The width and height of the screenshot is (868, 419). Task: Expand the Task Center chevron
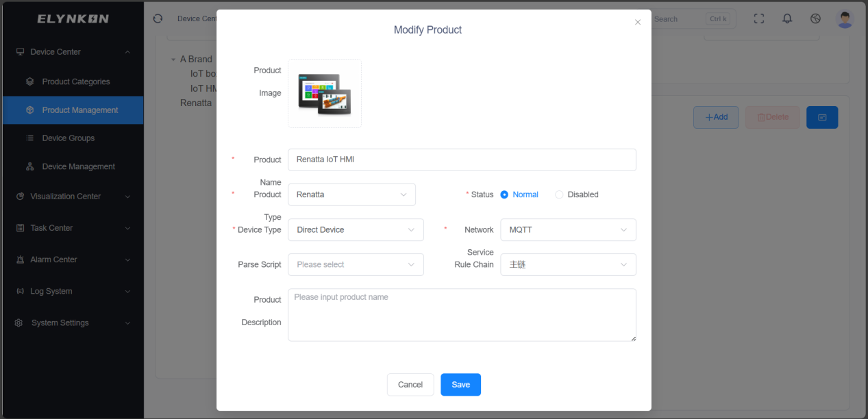coord(127,228)
